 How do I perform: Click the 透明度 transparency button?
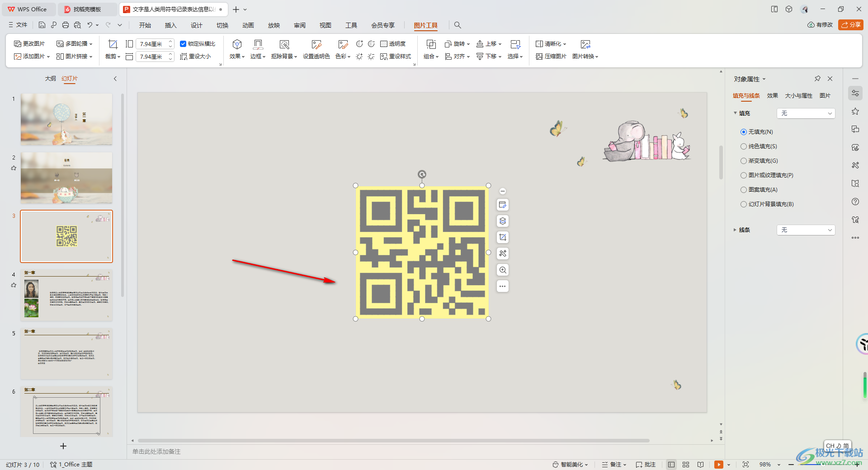(x=393, y=44)
